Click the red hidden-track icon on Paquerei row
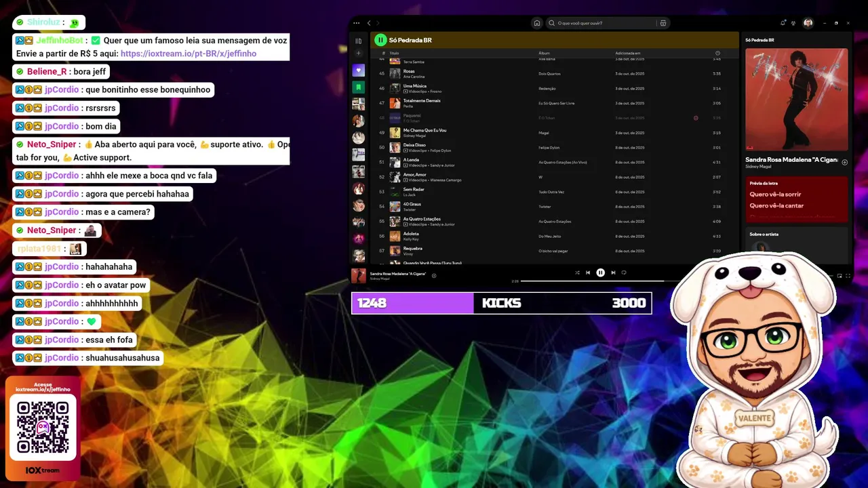 click(696, 118)
